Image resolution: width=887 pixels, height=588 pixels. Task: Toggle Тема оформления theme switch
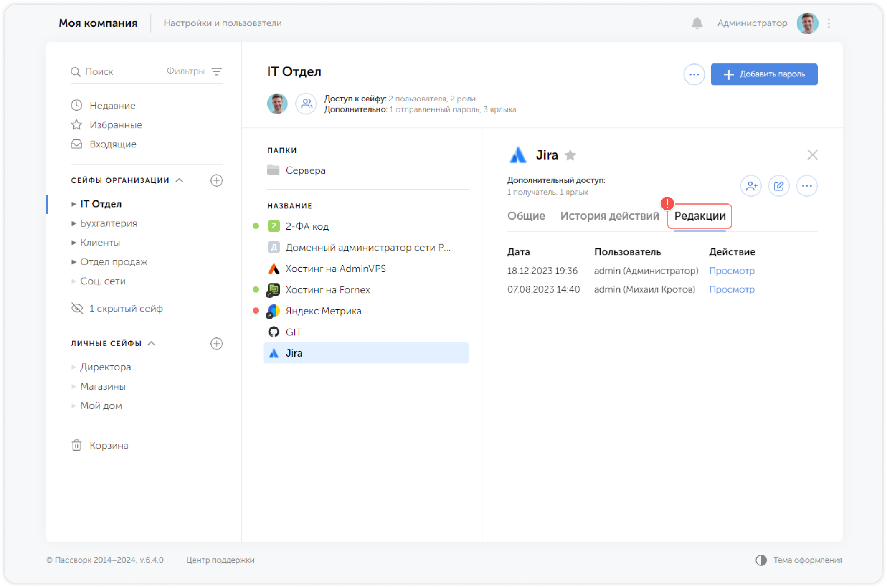[x=761, y=560]
